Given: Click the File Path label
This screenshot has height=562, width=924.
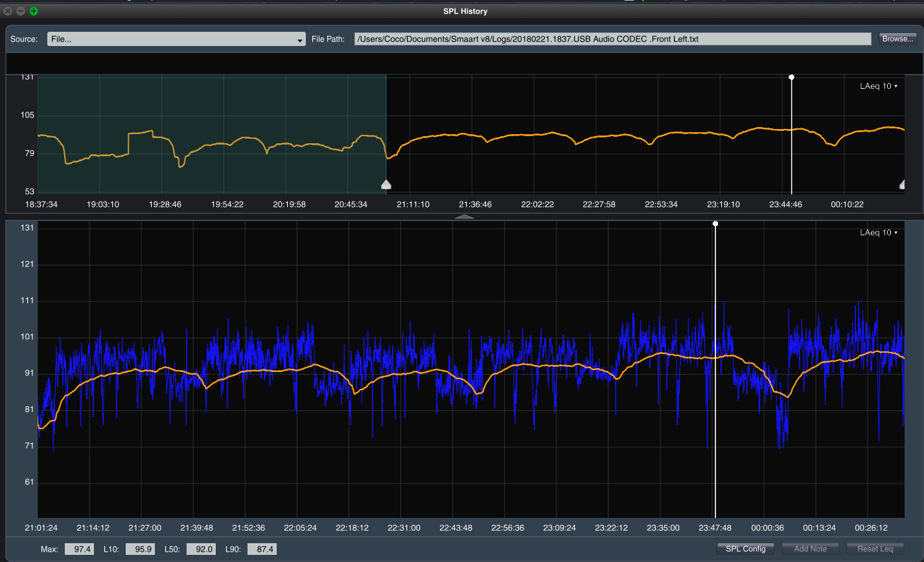Looking at the screenshot, I should click(x=328, y=40).
